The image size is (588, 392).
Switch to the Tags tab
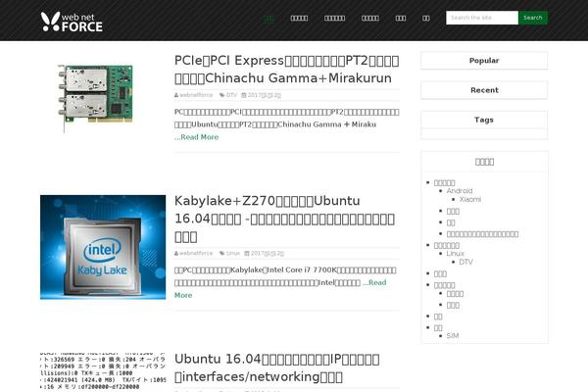(484, 120)
